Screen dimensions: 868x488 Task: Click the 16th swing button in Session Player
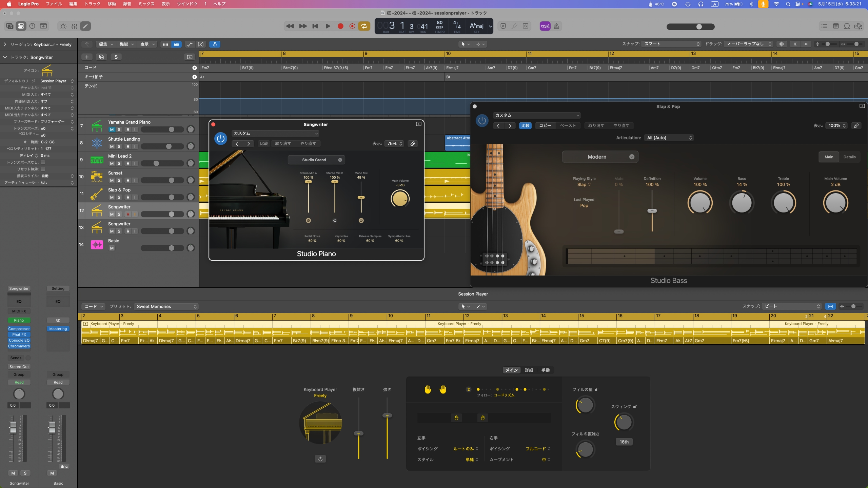[624, 442]
